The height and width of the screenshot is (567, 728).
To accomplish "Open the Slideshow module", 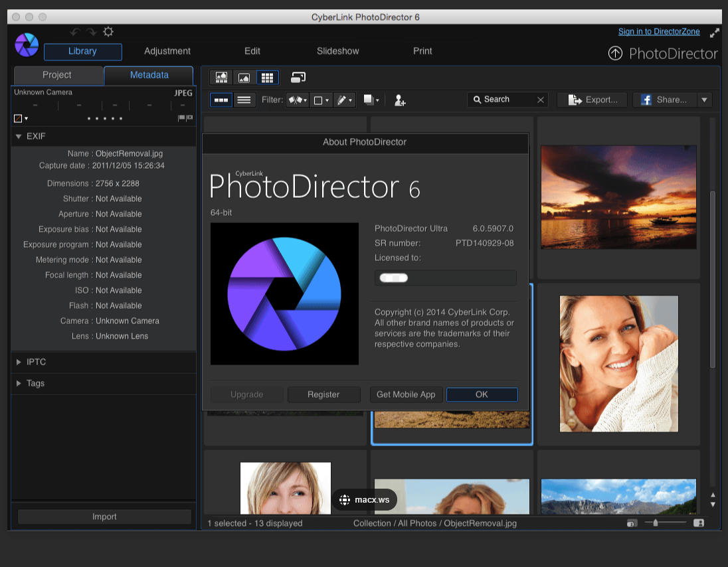I will 337,51.
